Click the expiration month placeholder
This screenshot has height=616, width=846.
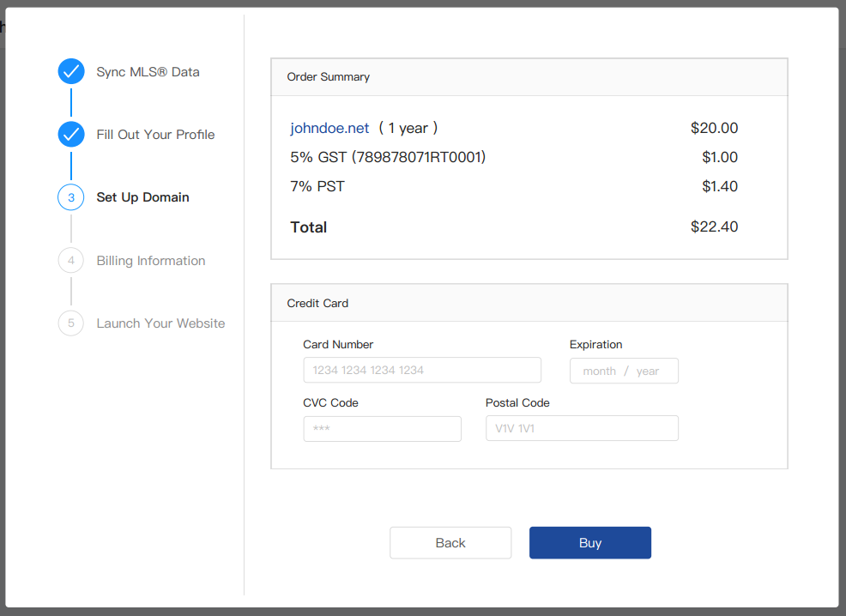599,371
